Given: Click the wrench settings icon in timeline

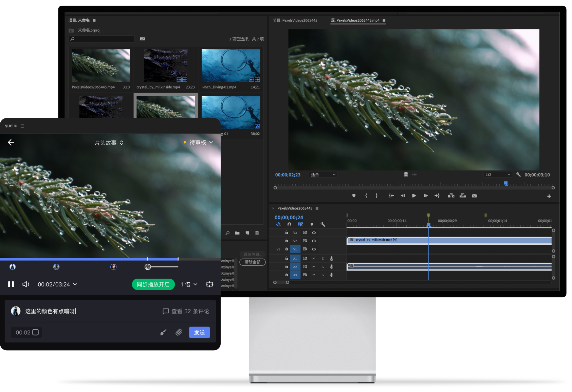Looking at the screenshot, I should pos(323,224).
